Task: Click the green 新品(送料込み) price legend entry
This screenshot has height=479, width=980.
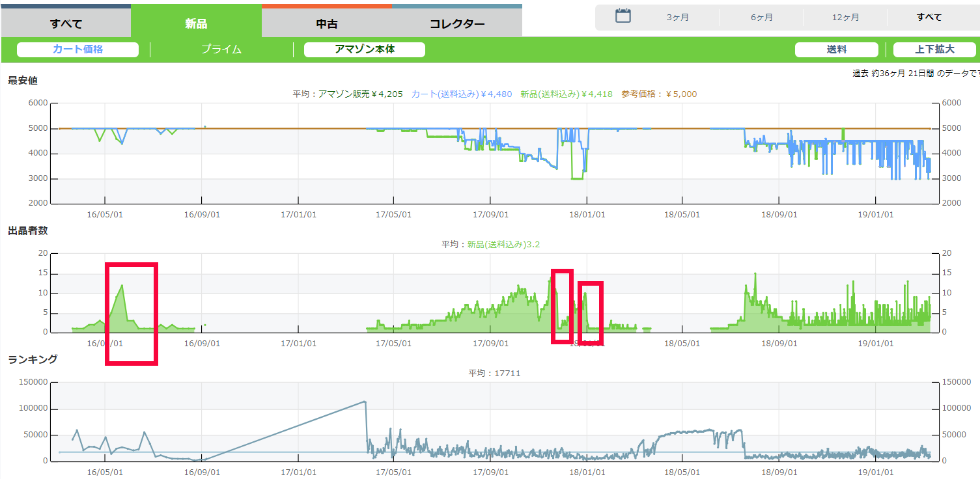Action: pyautogui.click(x=566, y=94)
